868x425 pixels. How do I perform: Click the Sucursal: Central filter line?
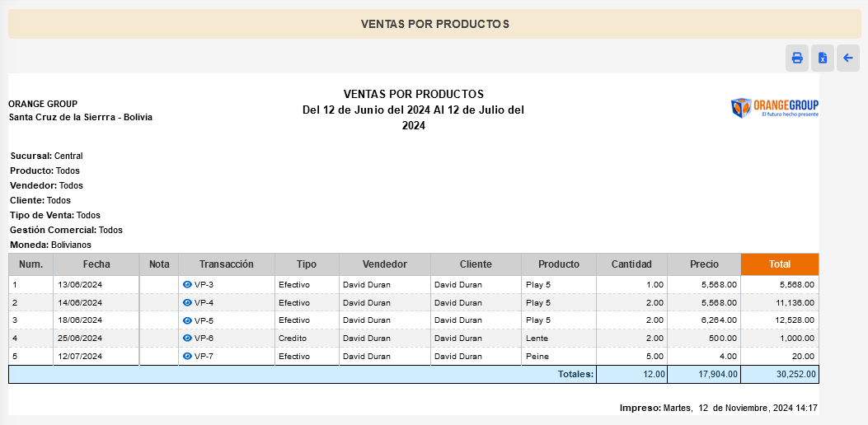point(46,156)
